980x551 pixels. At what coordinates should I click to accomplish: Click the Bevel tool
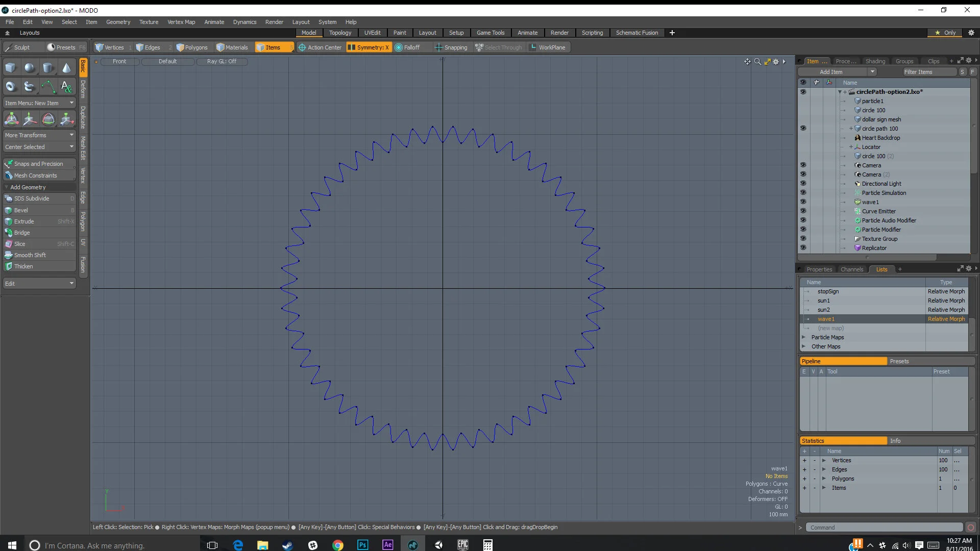pos(21,210)
